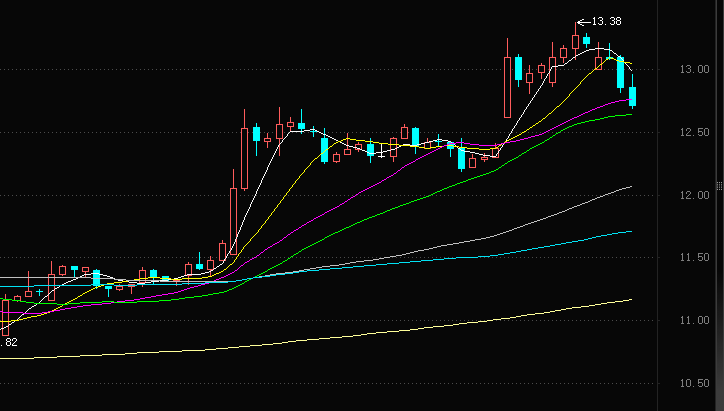The height and width of the screenshot is (411, 724).
Task: Select the 10.50 price axis label
Action: (x=694, y=383)
